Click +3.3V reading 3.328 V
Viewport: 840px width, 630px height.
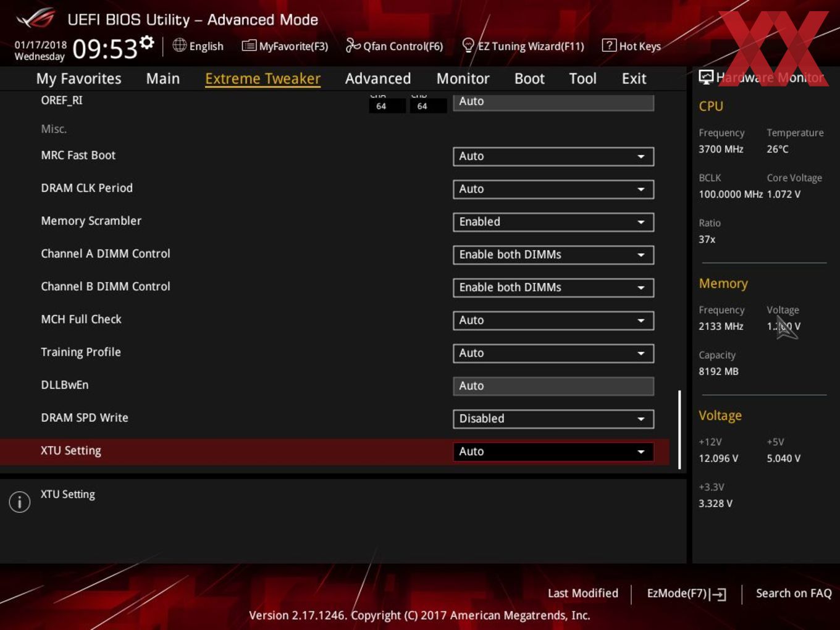pos(715,503)
